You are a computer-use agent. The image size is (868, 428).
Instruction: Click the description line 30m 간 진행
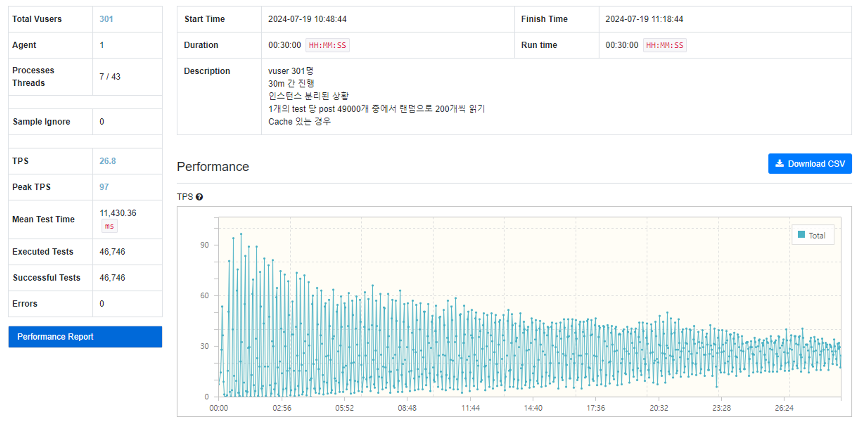coord(291,83)
